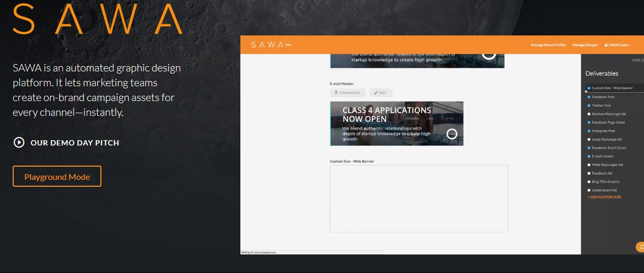The height and width of the screenshot is (273, 644).
Task: Play the Our Demo Day Pitch video icon
Action: pos(19,142)
